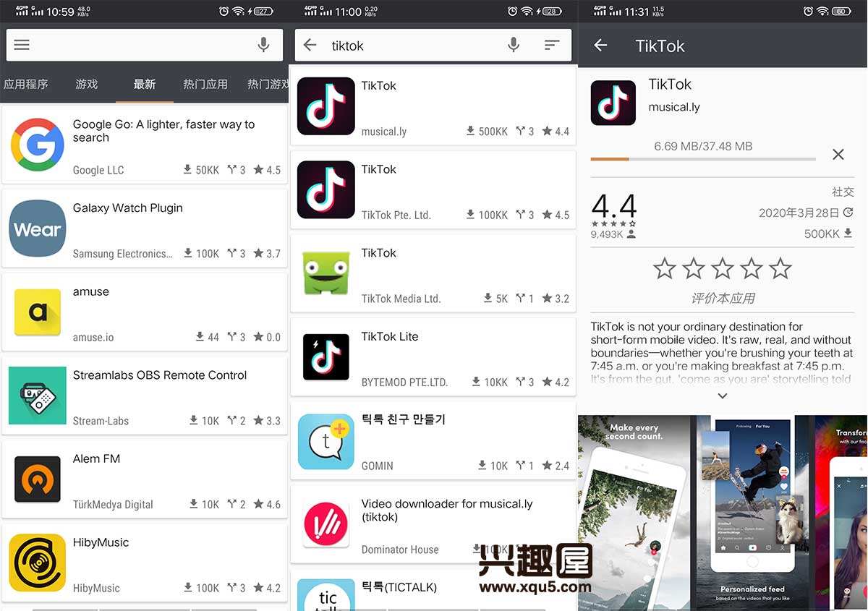Rate TikTok four stars
Screen dimensions: 868x611
coord(752,268)
